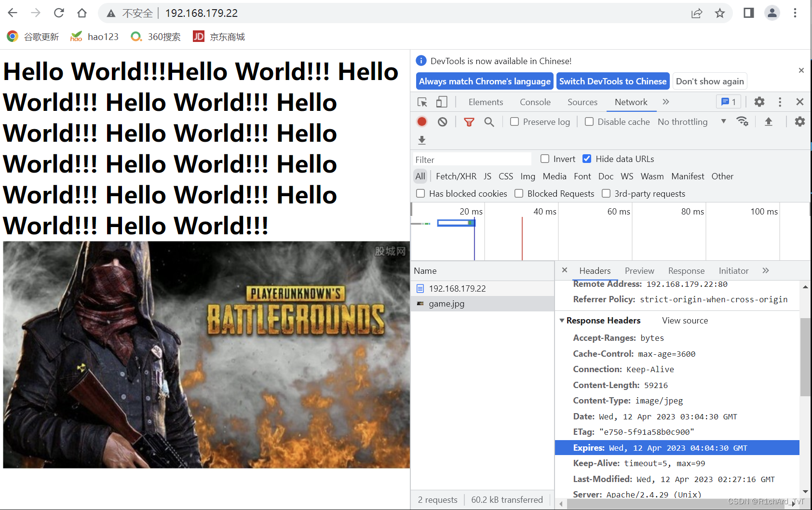This screenshot has width=812, height=510.
Task: Open Network panel settings gear
Action: click(x=800, y=121)
